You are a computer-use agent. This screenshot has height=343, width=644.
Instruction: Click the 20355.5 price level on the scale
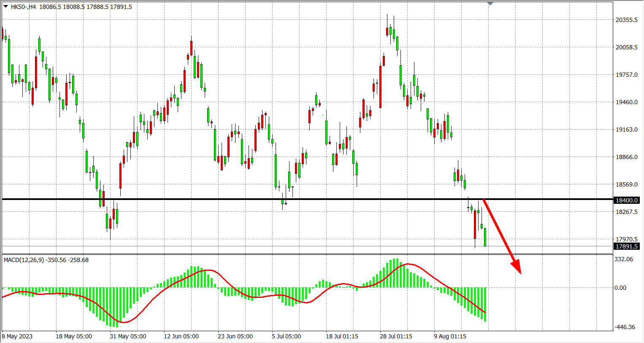(627, 20)
